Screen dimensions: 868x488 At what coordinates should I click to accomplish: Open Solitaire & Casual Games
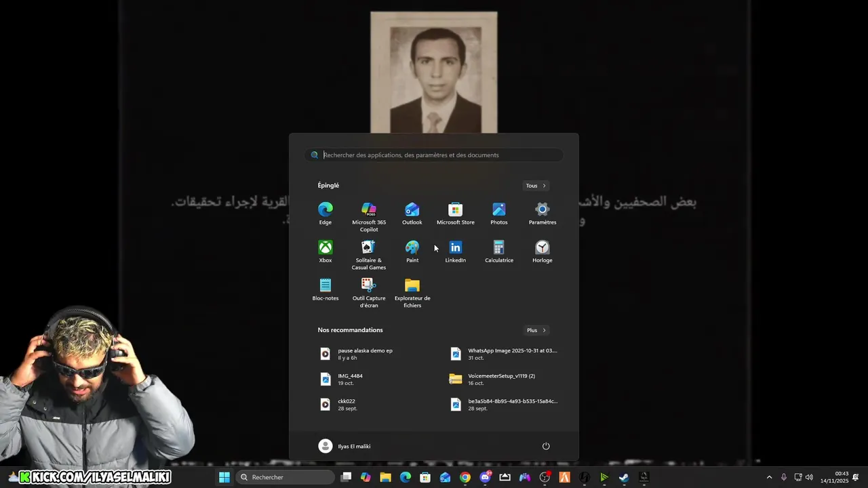tap(369, 255)
